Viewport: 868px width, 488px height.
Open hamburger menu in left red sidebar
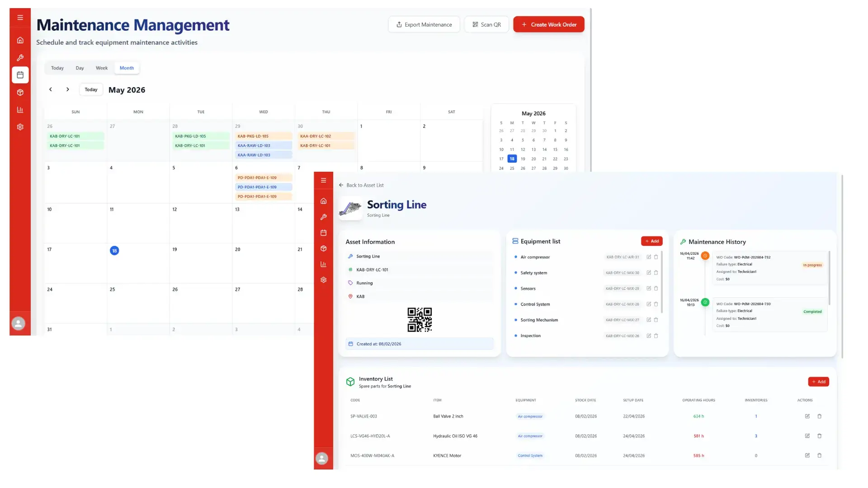point(20,18)
